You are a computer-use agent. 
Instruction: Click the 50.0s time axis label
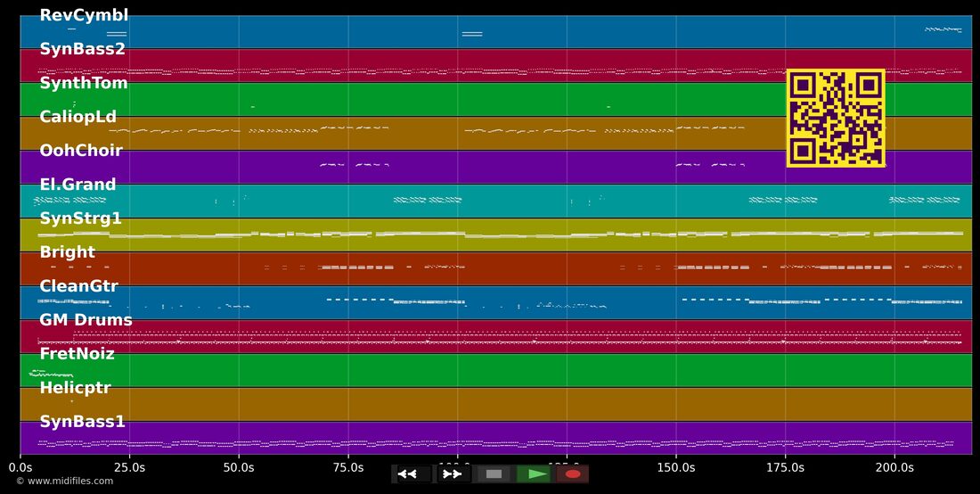239,468
